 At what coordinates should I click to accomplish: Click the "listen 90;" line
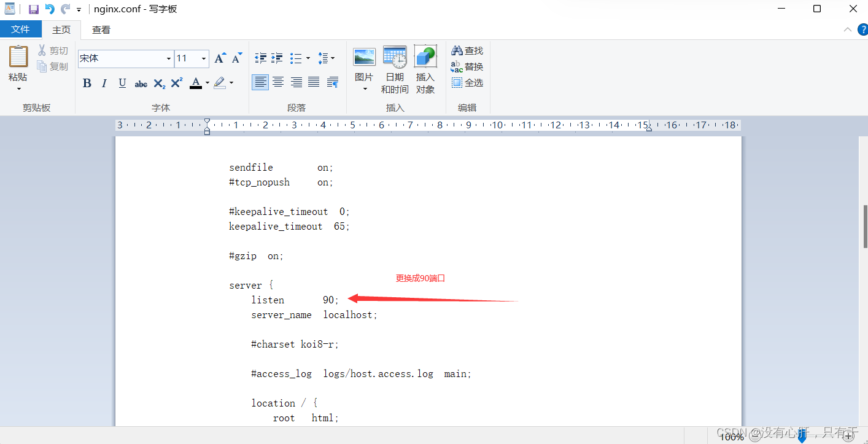tap(295, 300)
